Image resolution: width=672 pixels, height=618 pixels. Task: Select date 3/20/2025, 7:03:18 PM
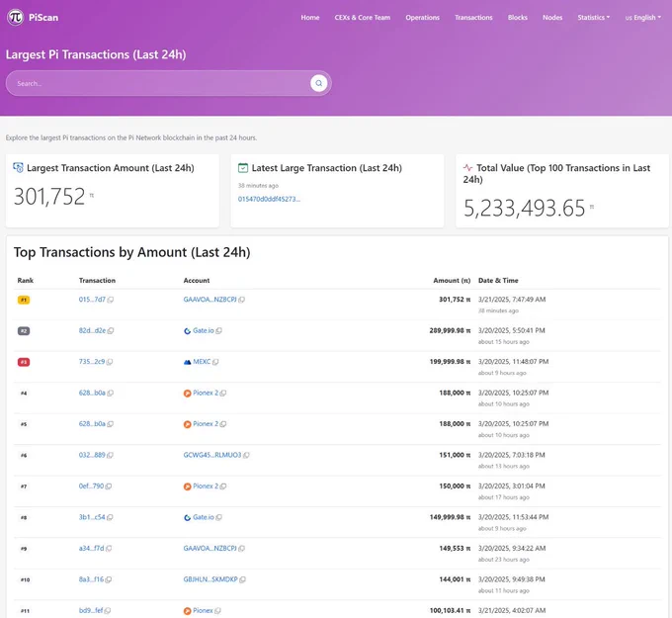tap(511, 455)
